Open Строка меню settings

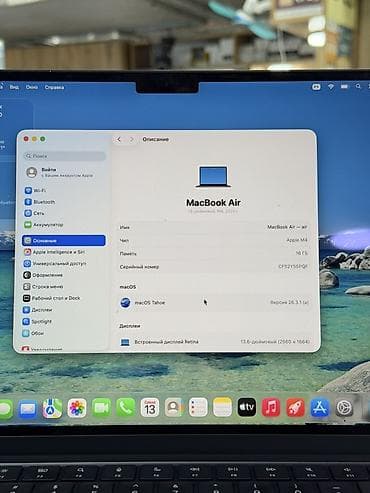pyautogui.click(x=43, y=286)
